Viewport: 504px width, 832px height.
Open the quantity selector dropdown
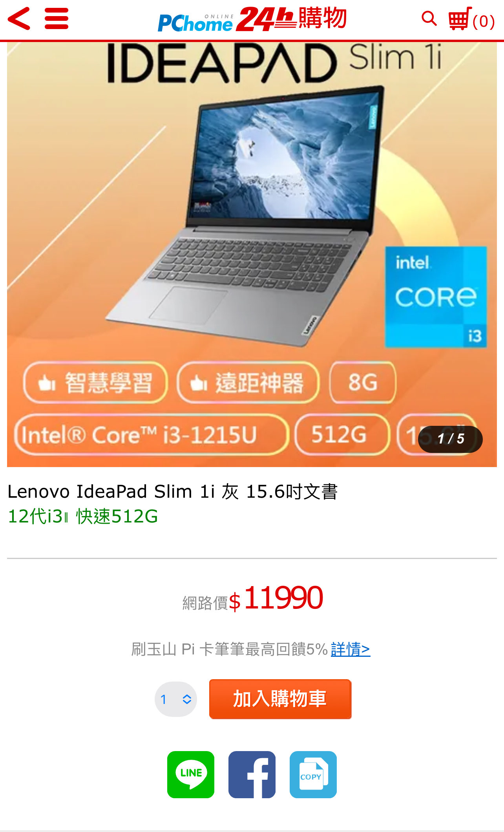coord(176,699)
